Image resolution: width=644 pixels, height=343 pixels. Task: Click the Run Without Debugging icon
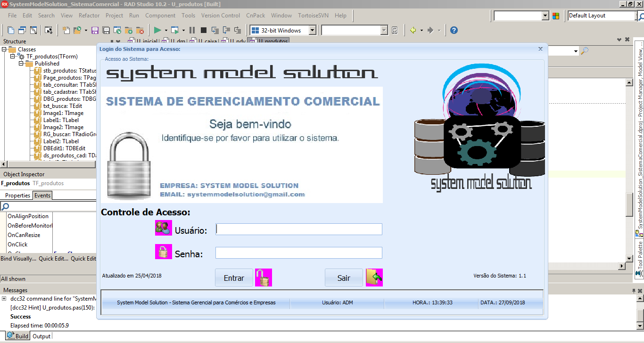(174, 30)
